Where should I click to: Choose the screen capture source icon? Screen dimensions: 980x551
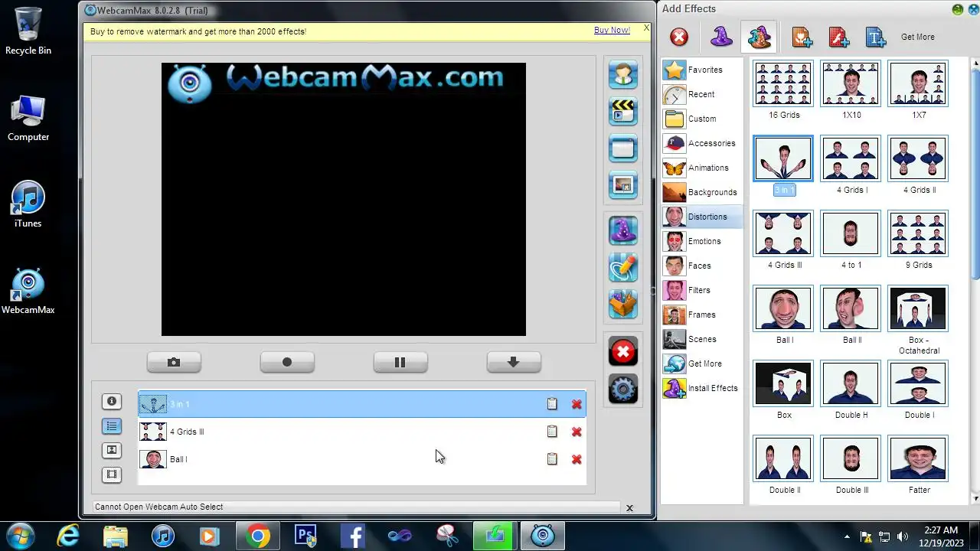click(623, 148)
